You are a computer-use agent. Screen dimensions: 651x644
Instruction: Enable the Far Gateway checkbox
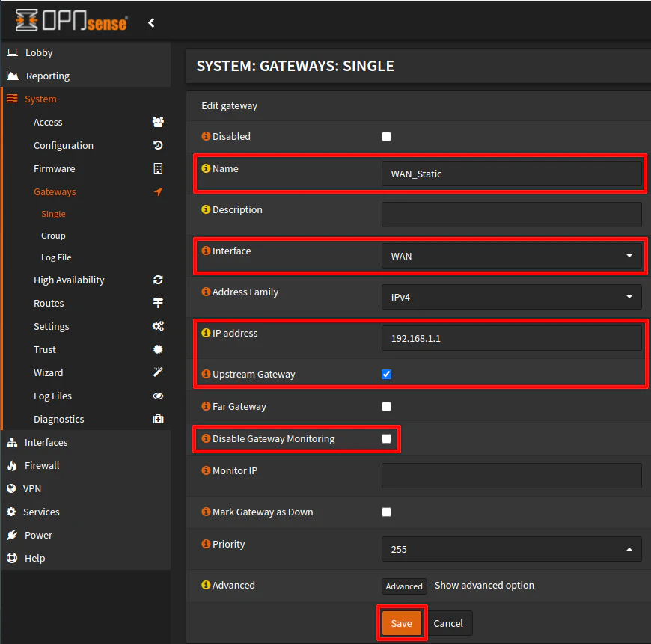(x=387, y=407)
